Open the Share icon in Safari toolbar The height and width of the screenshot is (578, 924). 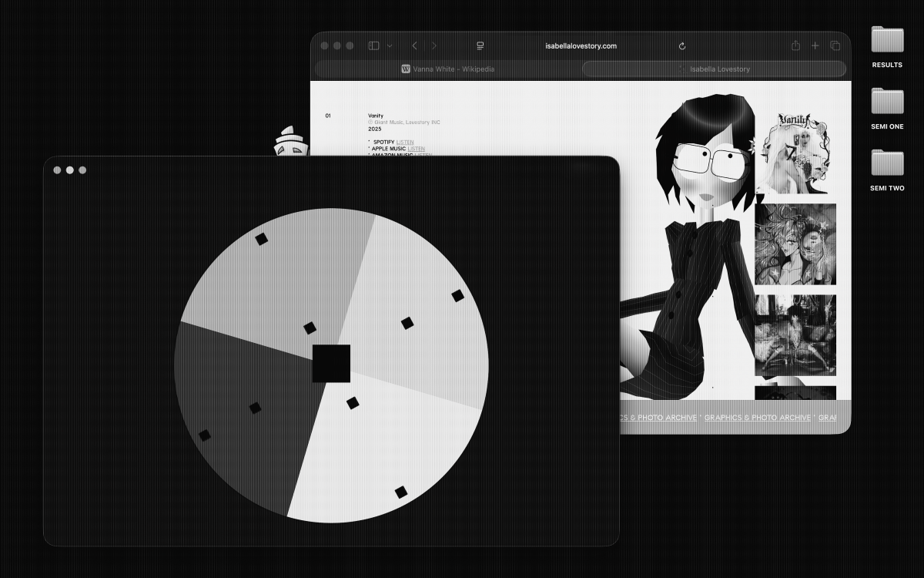(x=795, y=46)
